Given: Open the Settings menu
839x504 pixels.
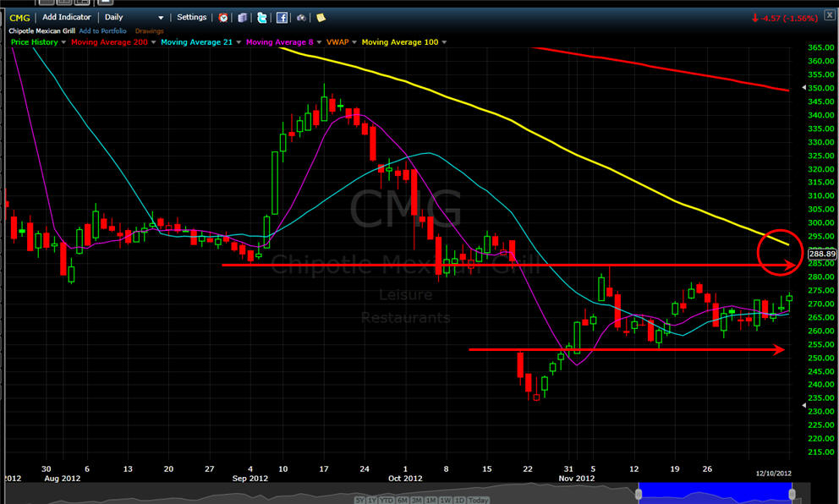Looking at the screenshot, I should click(191, 17).
